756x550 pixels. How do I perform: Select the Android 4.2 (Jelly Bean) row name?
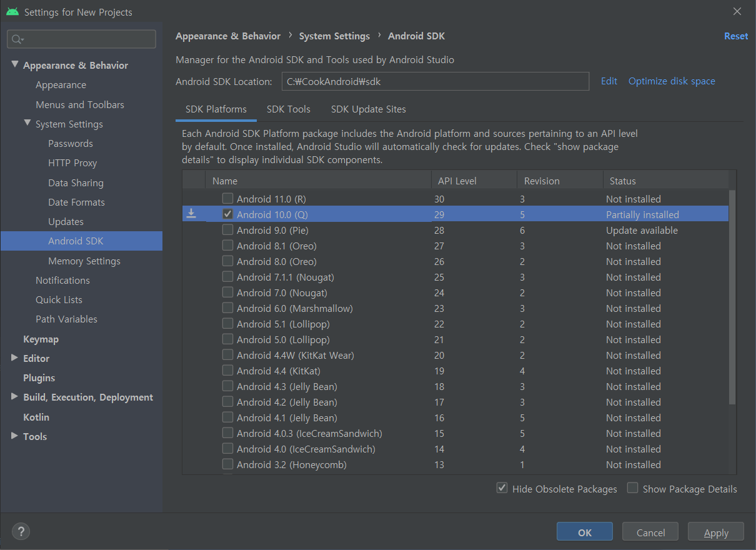287,402
